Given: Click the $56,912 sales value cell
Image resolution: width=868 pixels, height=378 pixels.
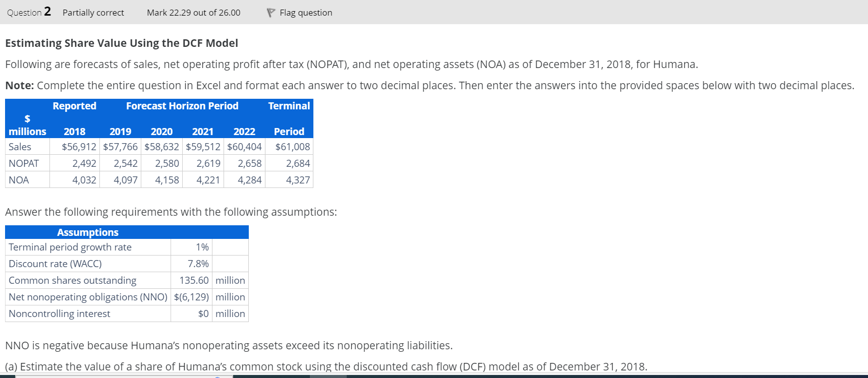Looking at the screenshot, I should click(79, 147).
